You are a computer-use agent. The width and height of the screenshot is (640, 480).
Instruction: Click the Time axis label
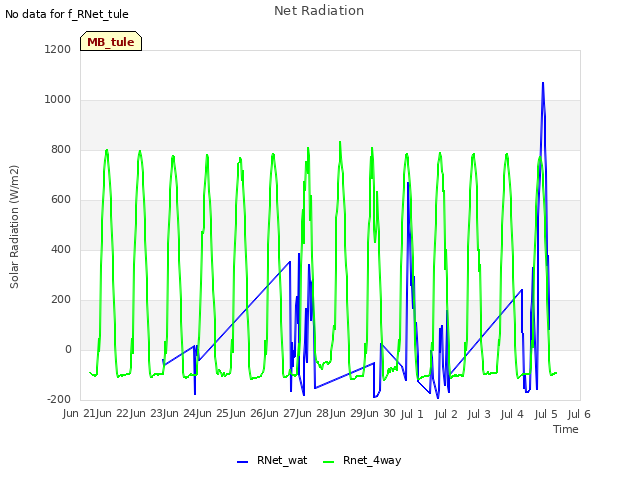pos(565,429)
